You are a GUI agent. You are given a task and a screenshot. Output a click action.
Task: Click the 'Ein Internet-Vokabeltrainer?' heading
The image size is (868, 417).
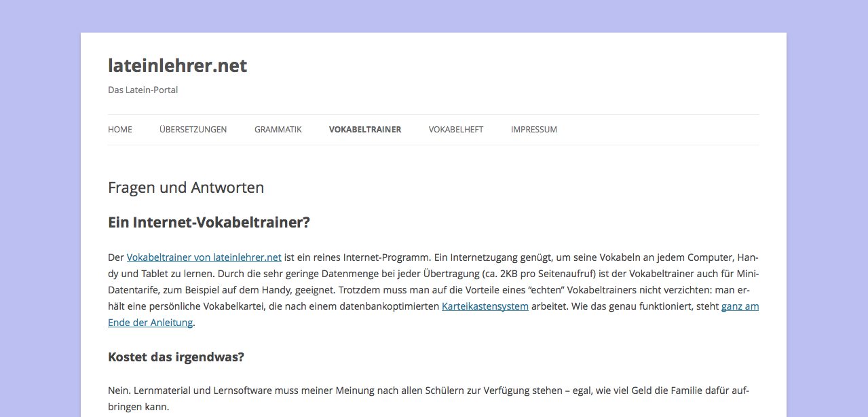click(x=208, y=223)
